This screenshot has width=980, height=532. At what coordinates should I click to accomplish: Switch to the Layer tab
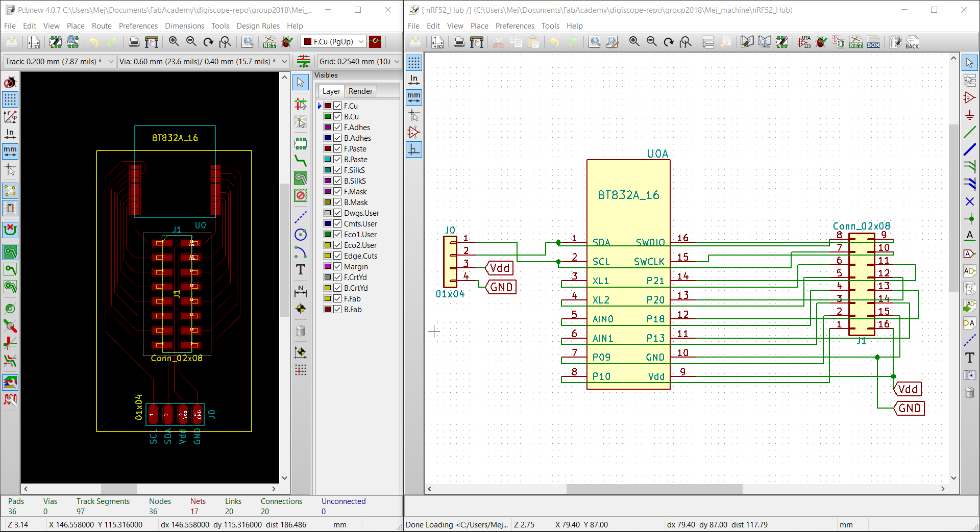coord(331,91)
